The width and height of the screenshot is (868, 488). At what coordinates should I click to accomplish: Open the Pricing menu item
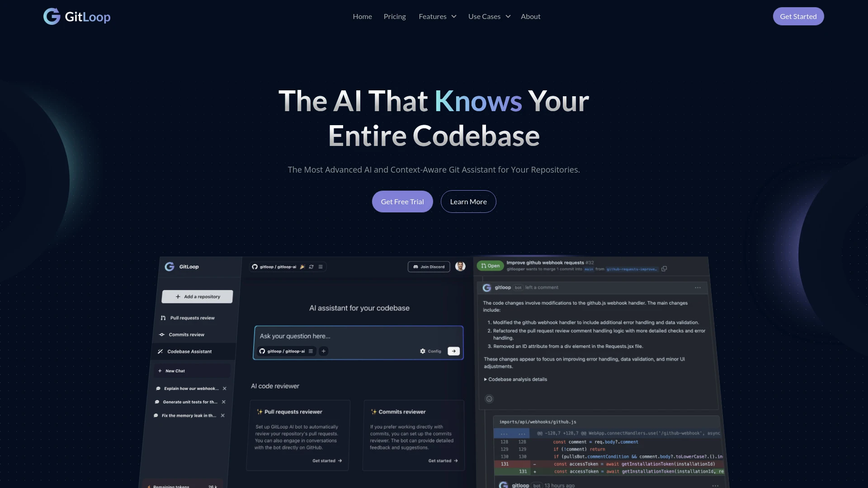pyautogui.click(x=394, y=16)
